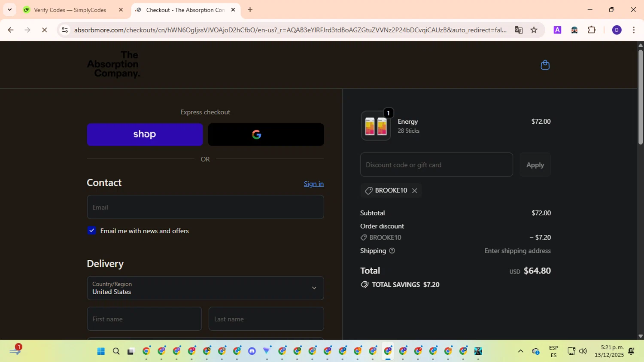Screen dimensions: 644x362
Task: Click the Order discount label
Action: point(382,226)
